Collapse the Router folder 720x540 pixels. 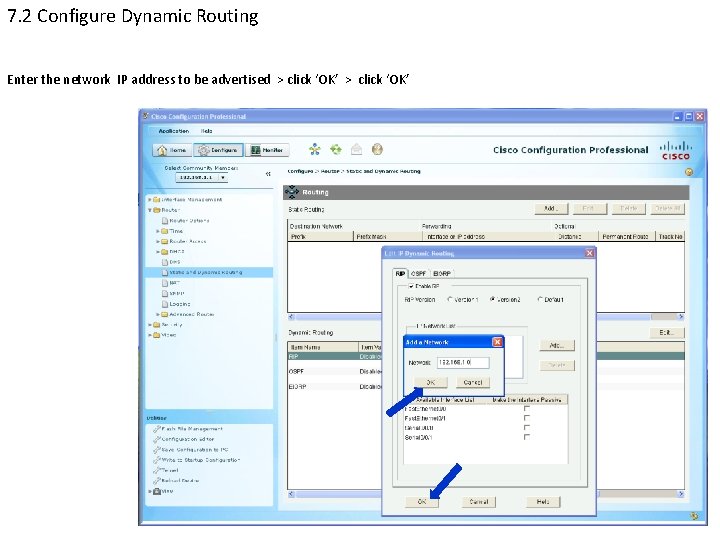150,210
